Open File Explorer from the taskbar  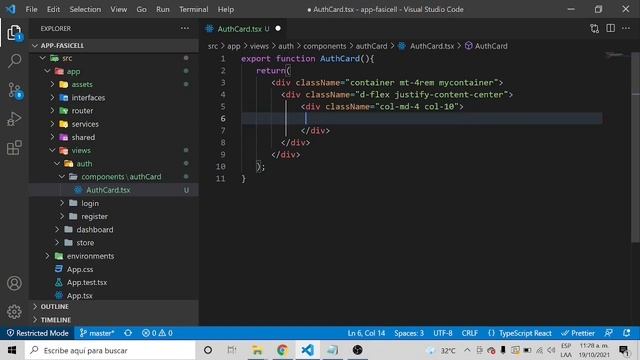tap(257, 350)
